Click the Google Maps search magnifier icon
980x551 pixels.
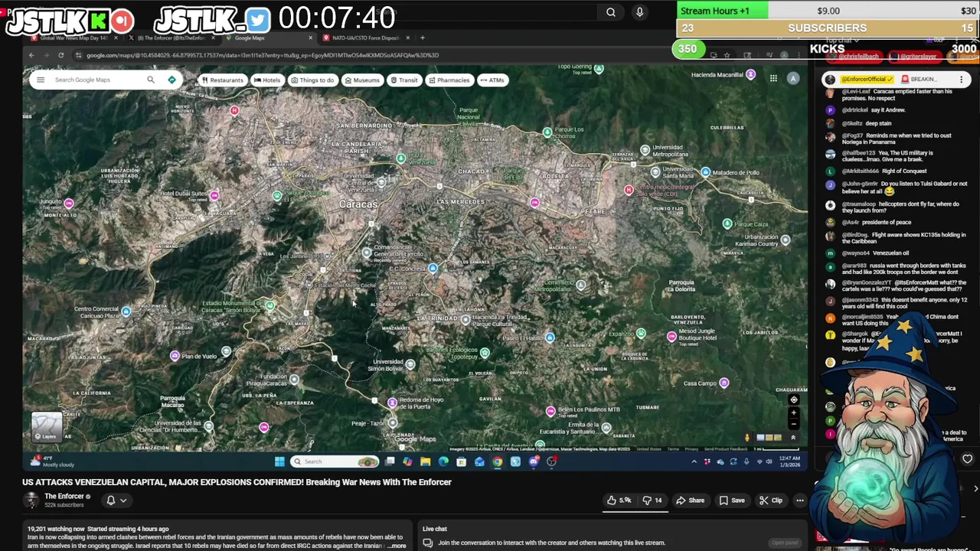151,80
